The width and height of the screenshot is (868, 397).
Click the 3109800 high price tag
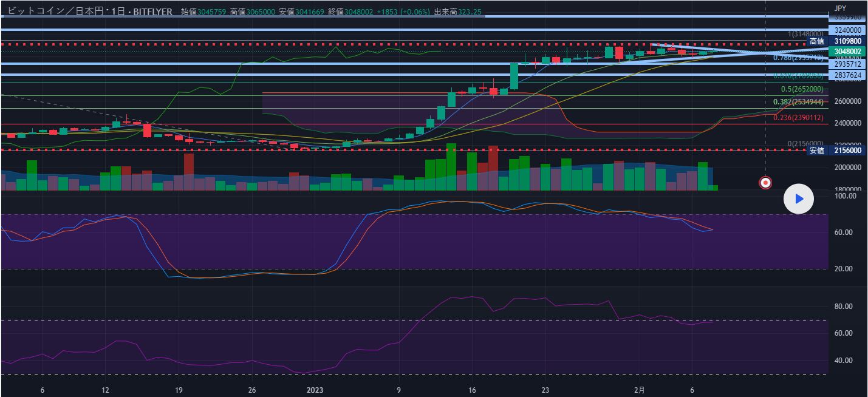click(848, 41)
